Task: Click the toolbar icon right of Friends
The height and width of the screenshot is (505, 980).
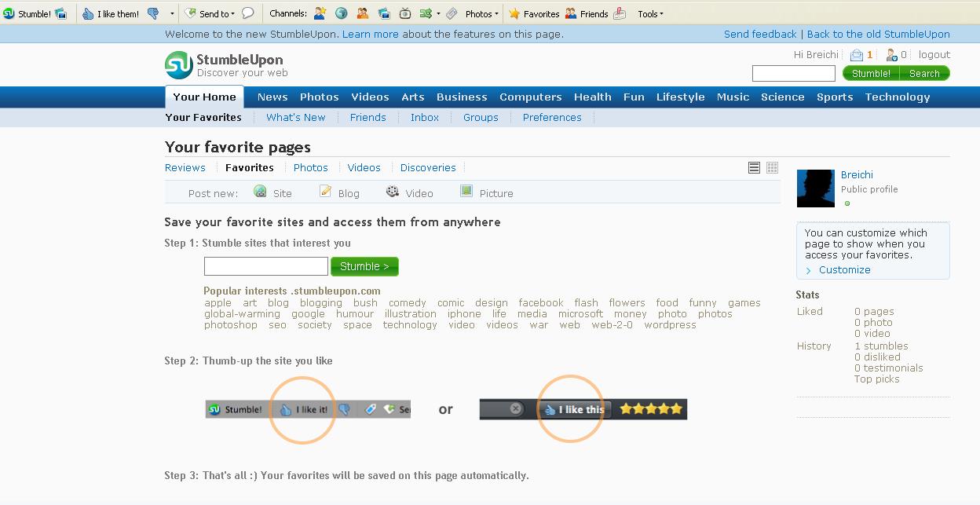Action: click(x=620, y=13)
